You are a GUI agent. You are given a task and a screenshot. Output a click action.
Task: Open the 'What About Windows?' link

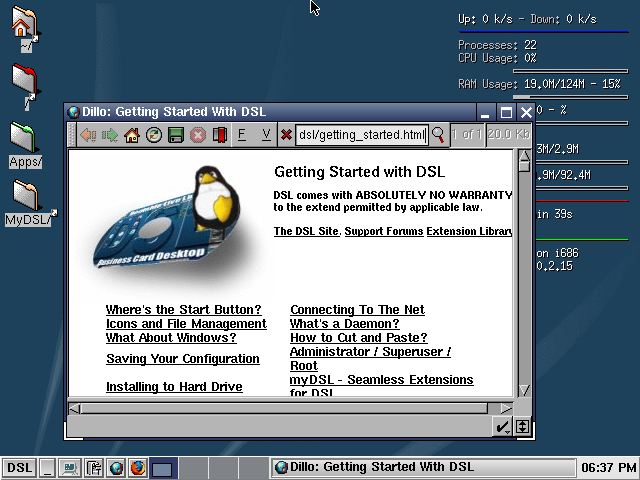click(171, 338)
